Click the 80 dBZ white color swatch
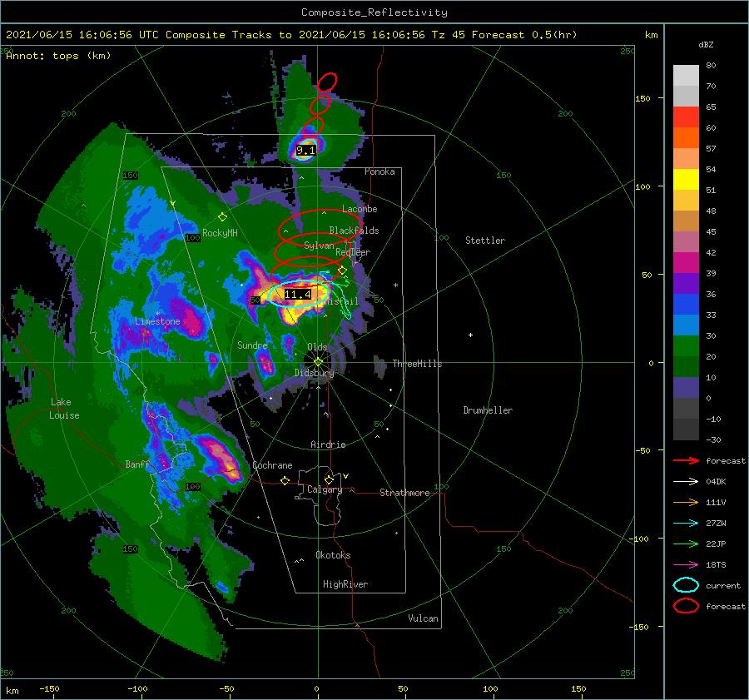The width and height of the screenshot is (749, 700). pos(686,75)
